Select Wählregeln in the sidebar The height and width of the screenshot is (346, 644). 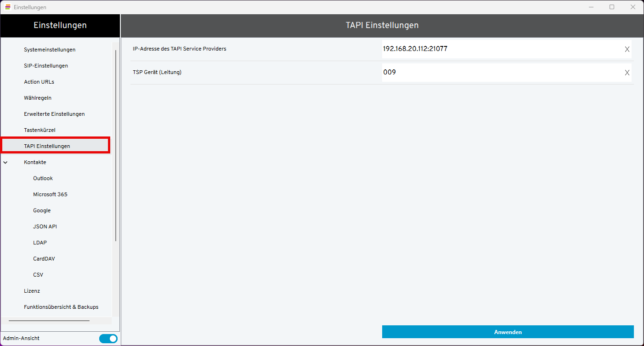tap(38, 98)
